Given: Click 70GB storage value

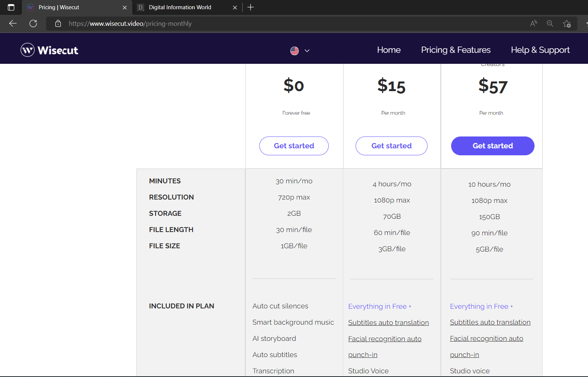Looking at the screenshot, I should pyautogui.click(x=392, y=217).
